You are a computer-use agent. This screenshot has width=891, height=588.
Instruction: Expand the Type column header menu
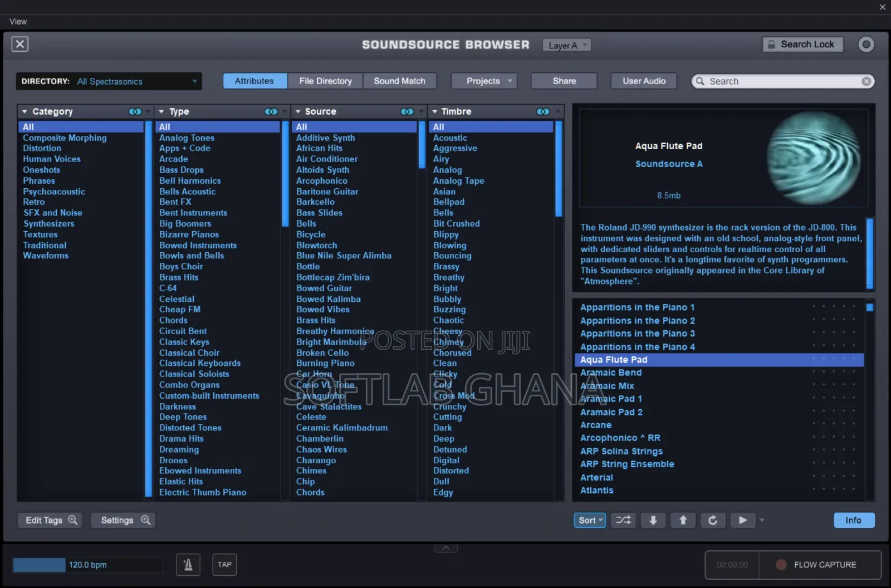[285, 111]
